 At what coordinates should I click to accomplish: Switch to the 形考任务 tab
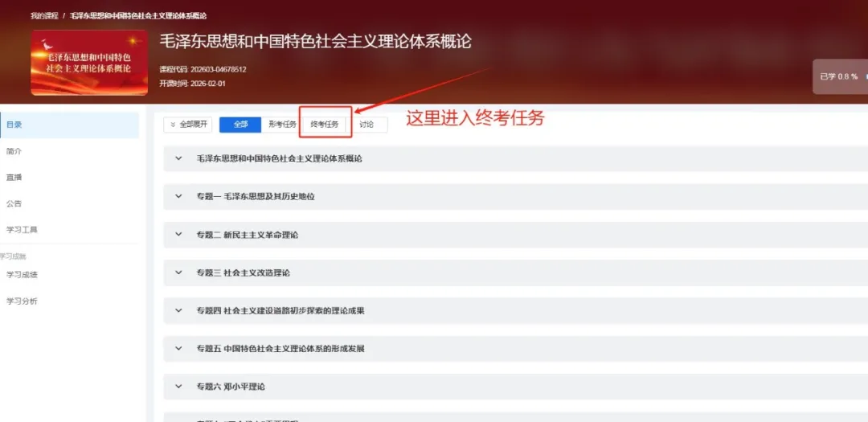pos(282,125)
